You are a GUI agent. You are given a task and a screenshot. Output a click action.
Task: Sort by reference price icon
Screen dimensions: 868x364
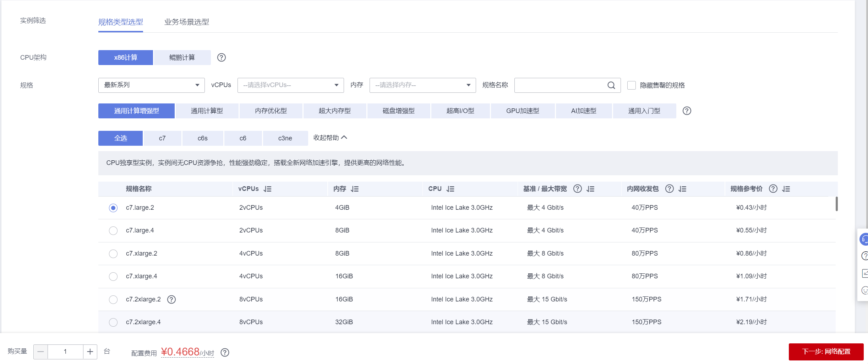click(786, 189)
